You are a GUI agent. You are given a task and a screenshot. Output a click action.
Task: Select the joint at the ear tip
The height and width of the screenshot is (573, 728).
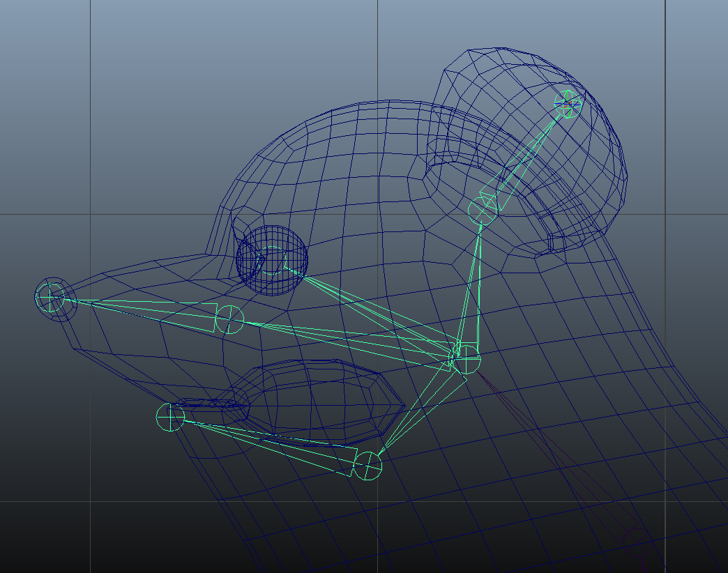coord(568,104)
